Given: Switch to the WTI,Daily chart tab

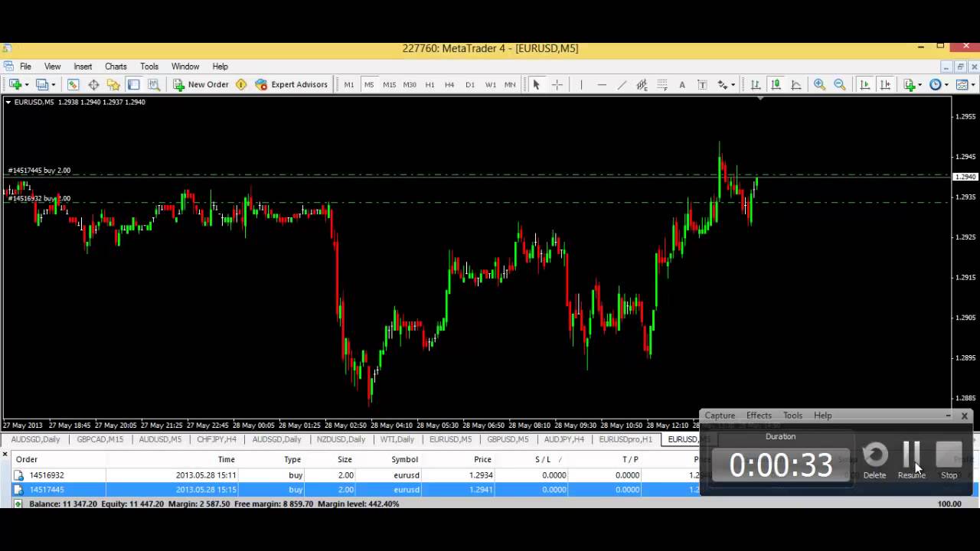Looking at the screenshot, I should [397, 439].
